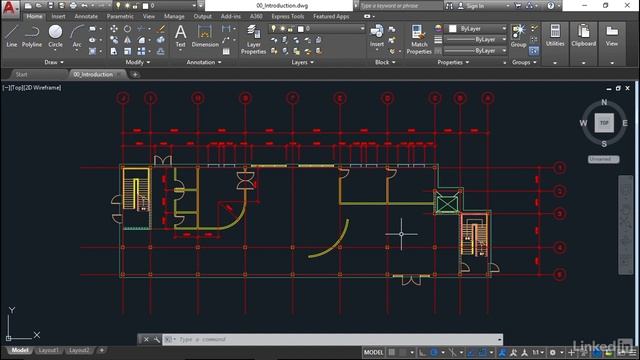Switch to Layout1 tab

tap(49, 350)
